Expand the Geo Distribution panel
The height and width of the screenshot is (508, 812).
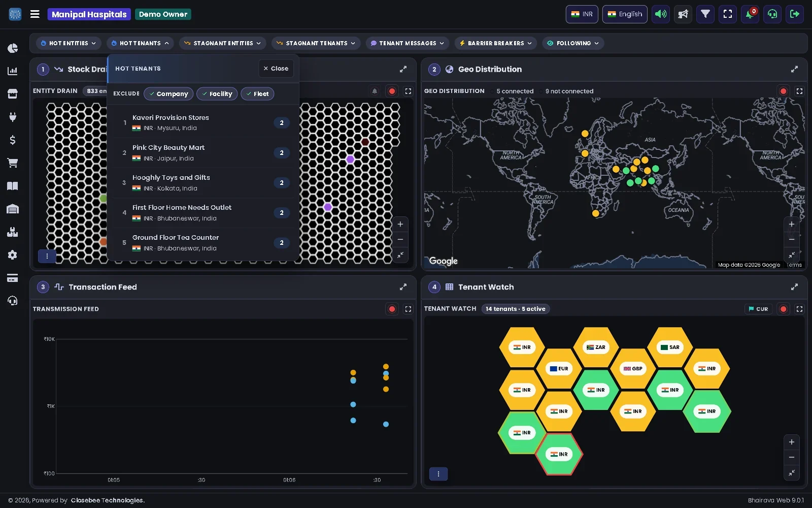[x=794, y=69]
